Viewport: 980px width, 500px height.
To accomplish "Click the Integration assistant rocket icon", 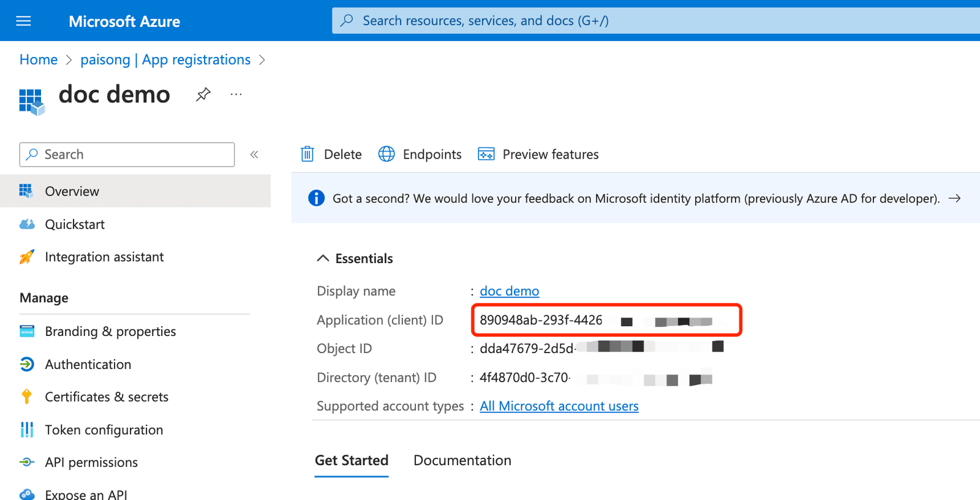I will (27, 257).
